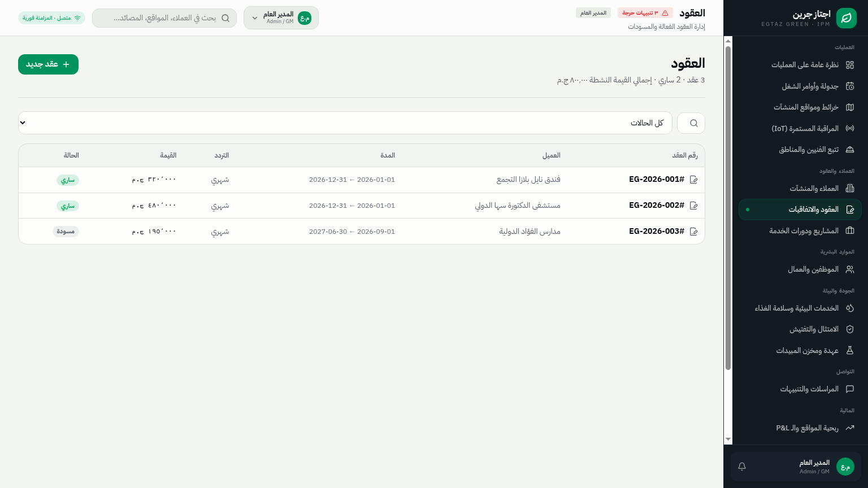Click the value ٣٢٠٬٠٠٠ ج.م

click(x=154, y=180)
